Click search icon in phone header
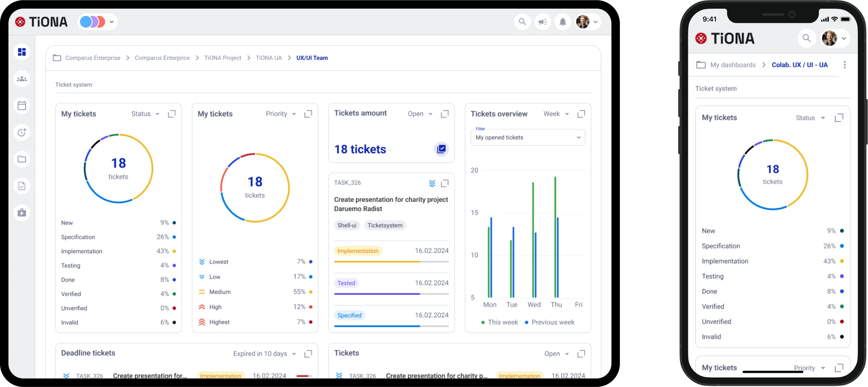 click(807, 38)
